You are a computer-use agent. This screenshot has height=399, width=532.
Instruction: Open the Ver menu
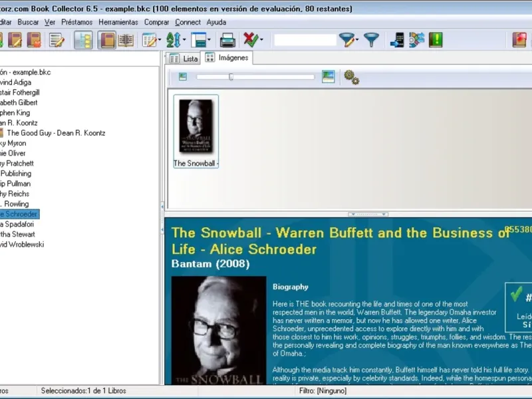point(49,23)
